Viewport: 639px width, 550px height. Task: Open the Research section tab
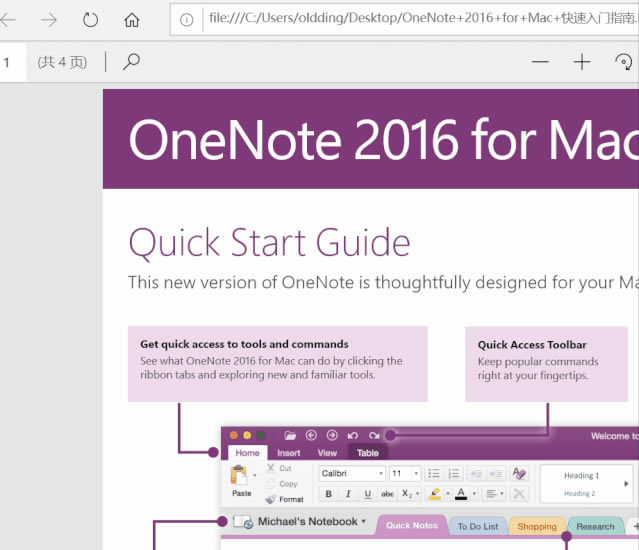[595, 526]
